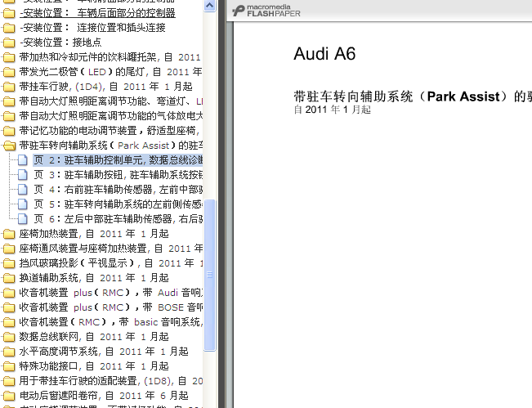Select 安装位置: 接地点 entry

tap(60, 43)
